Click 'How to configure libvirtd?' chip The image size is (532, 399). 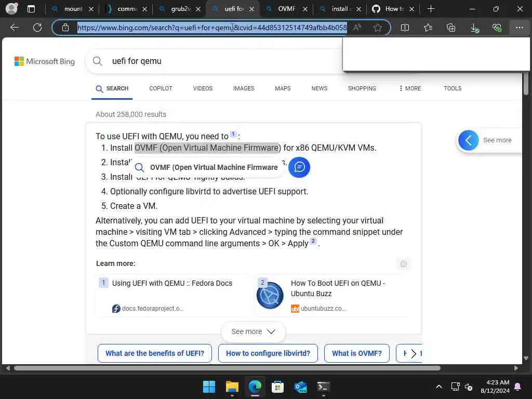pos(268,353)
